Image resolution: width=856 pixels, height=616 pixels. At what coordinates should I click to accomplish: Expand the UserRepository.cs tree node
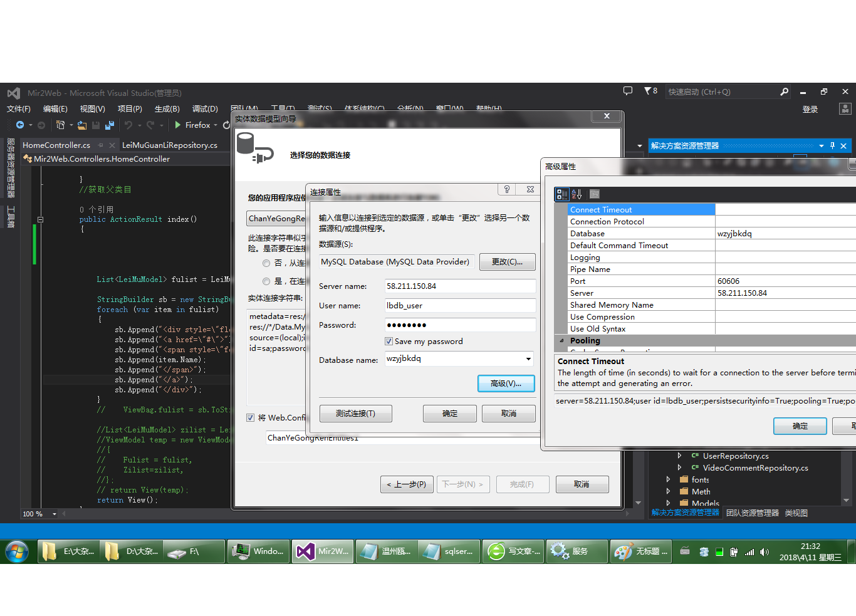(679, 456)
